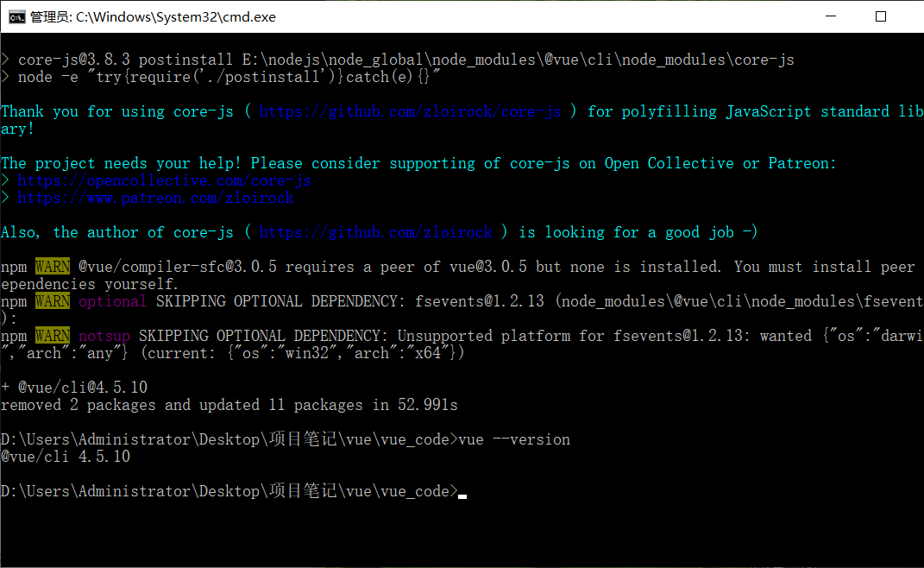The width and height of the screenshot is (924, 568).
Task: Click the WARN label before 'optional'
Action: tap(53, 301)
